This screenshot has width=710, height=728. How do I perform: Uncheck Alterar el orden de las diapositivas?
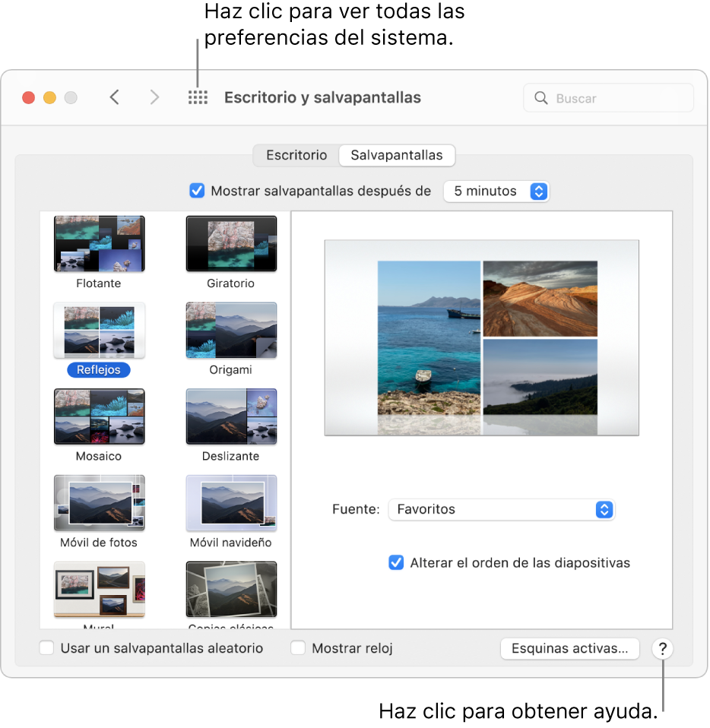[395, 562]
